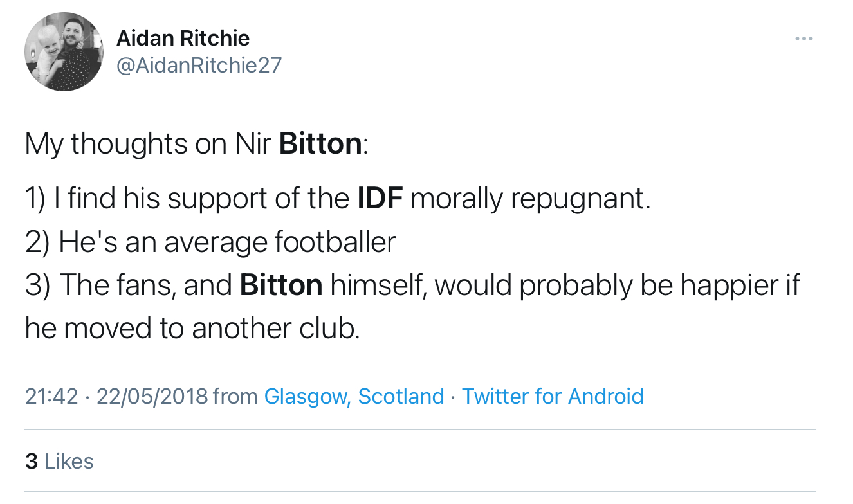The image size is (853, 504).
Task: Click the likes count number 3
Action: (31, 461)
